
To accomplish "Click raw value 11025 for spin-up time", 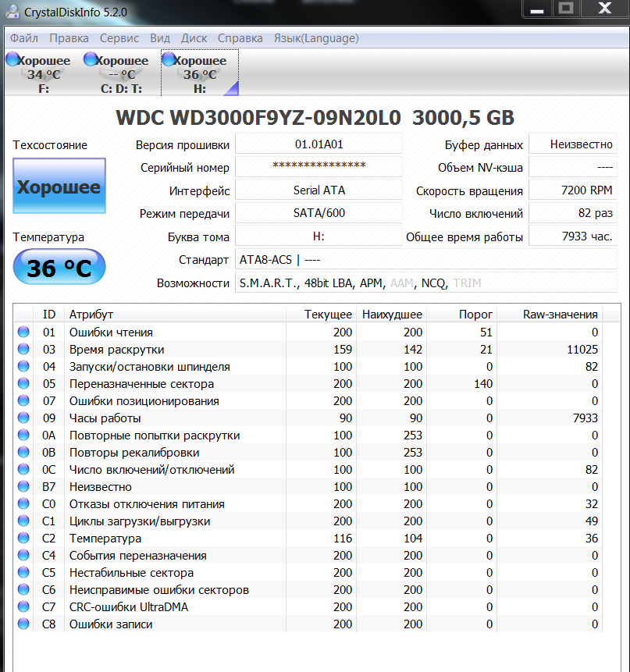I will click(x=582, y=350).
